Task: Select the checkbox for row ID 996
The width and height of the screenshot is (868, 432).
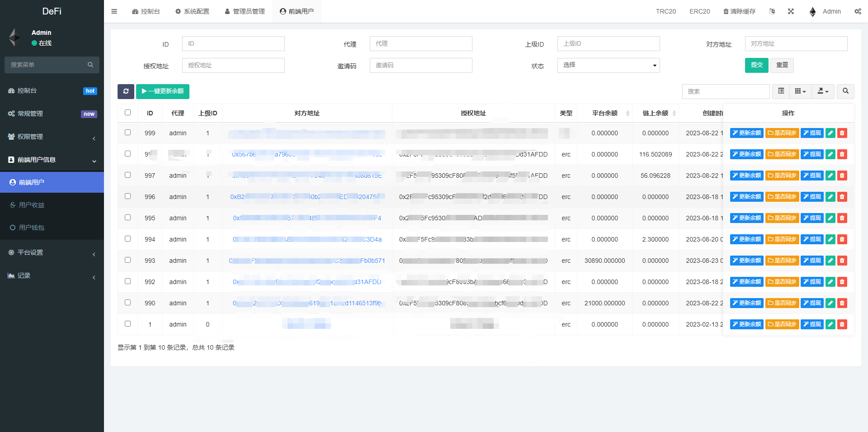Action: (x=127, y=196)
